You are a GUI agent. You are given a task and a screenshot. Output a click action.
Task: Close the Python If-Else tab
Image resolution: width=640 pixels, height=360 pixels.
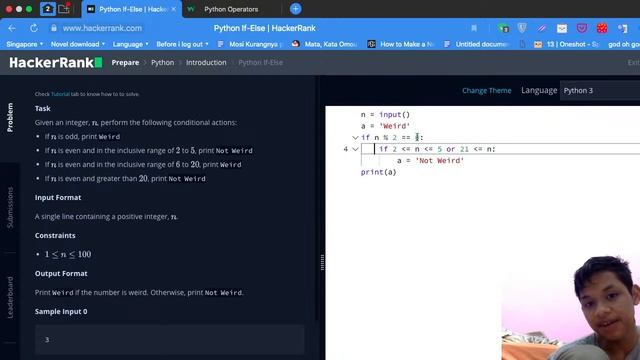tap(174, 9)
